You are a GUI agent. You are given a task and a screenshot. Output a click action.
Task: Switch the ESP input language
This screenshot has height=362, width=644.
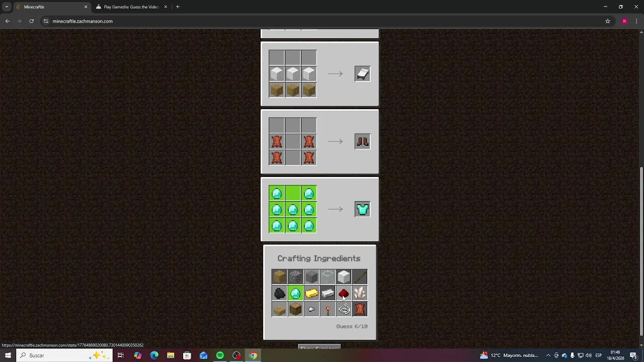tap(599, 355)
